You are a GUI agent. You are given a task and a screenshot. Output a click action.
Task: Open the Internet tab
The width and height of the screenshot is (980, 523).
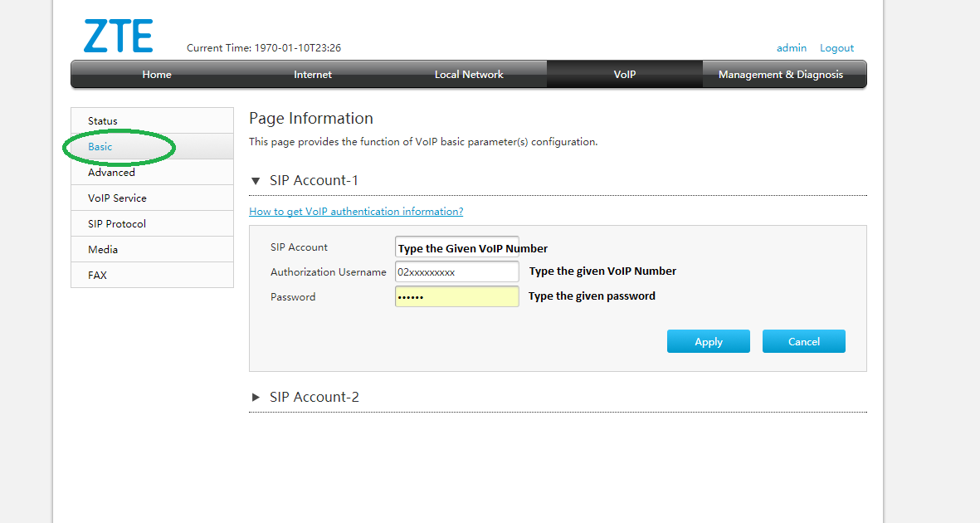[313, 75]
